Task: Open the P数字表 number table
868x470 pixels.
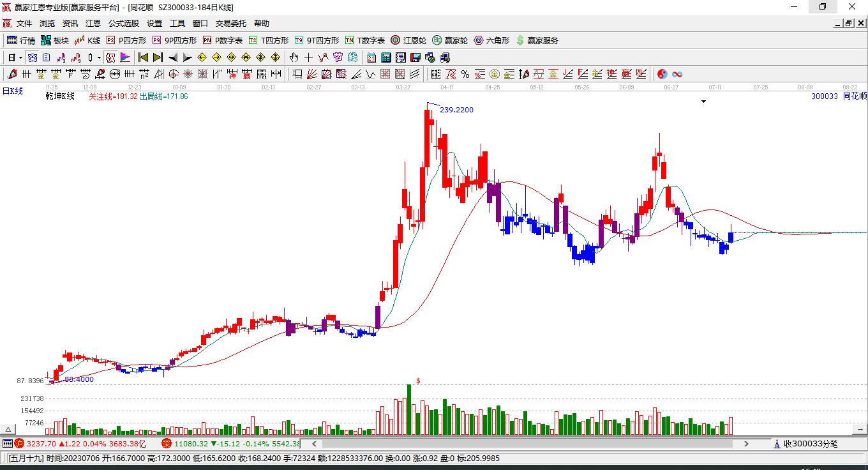Action: (x=223, y=40)
